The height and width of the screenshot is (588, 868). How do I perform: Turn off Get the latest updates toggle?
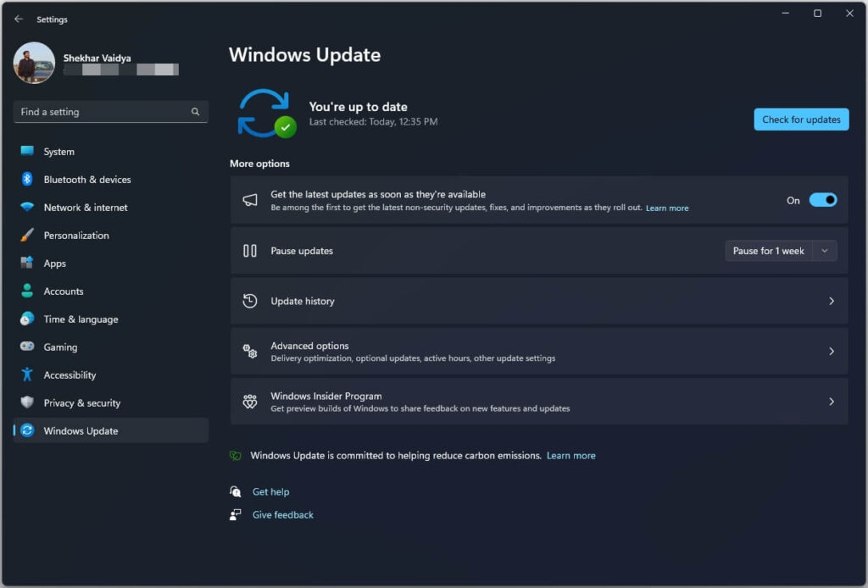[x=822, y=200]
